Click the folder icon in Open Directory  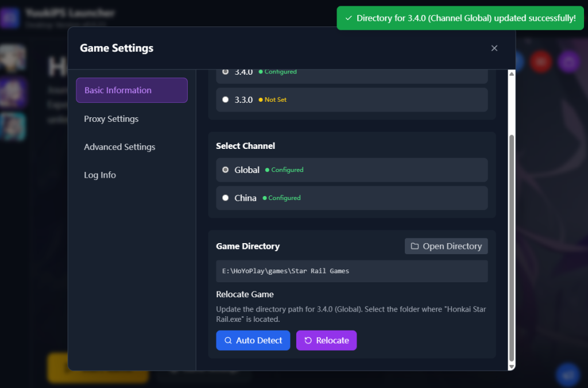point(415,247)
